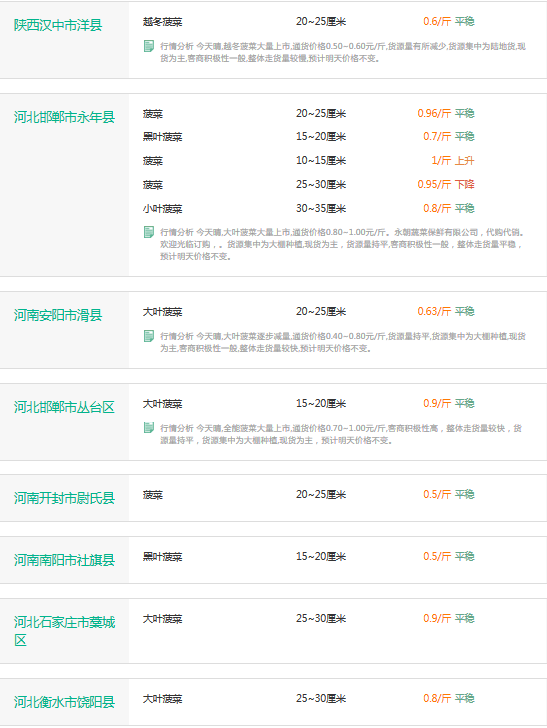The height and width of the screenshot is (728, 547).
Task: Open the 河北衡水市饶阳县 region link
Action: tap(64, 702)
